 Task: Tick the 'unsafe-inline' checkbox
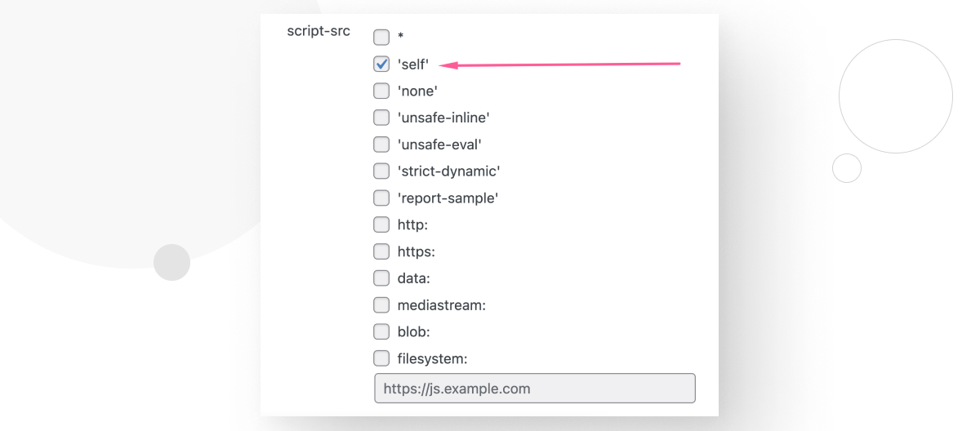pyautogui.click(x=381, y=118)
